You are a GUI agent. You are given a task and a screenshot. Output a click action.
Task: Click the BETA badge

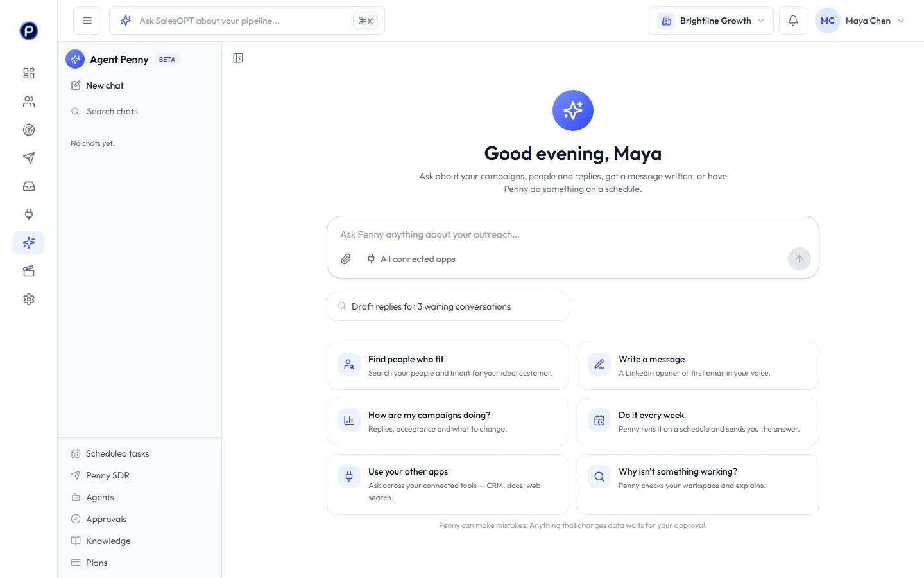(x=167, y=59)
